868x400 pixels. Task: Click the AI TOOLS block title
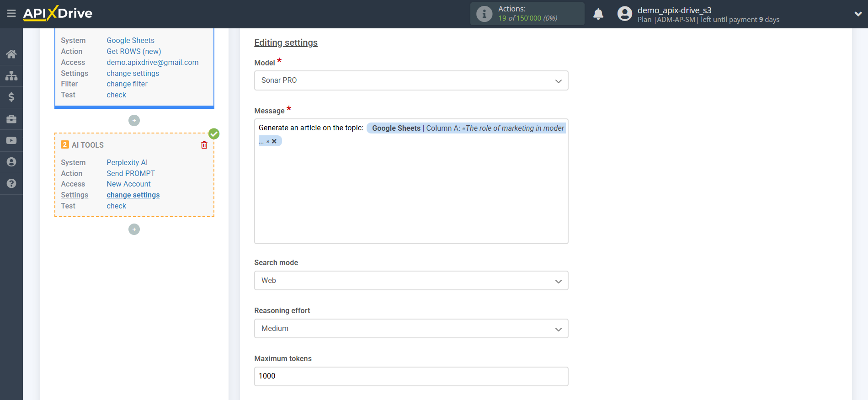[x=88, y=145]
